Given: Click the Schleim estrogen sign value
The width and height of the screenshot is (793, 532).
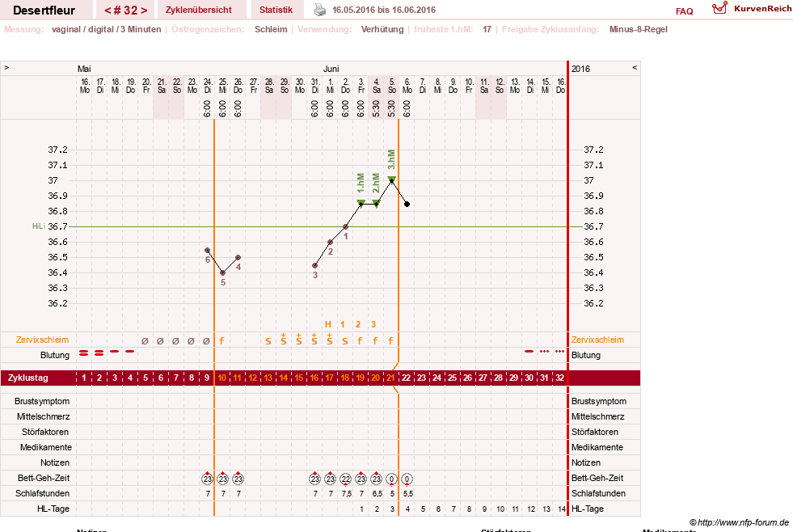Looking at the screenshot, I should point(271,29).
